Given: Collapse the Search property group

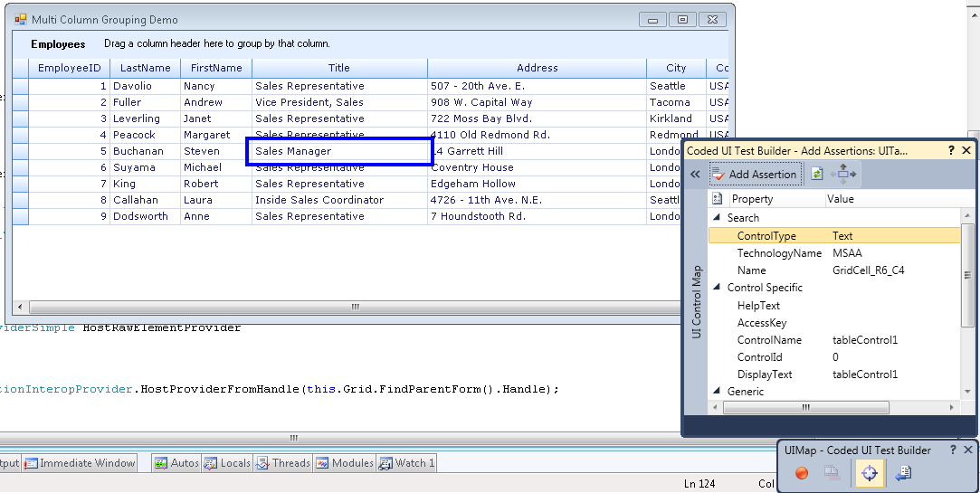Looking at the screenshot, I should click(718, 218).
